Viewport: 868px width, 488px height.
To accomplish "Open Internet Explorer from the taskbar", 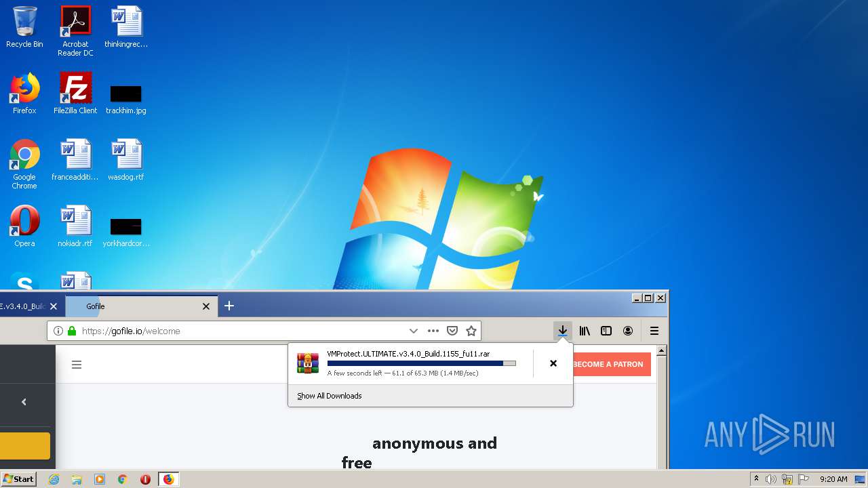I will [x=54, y=479].
